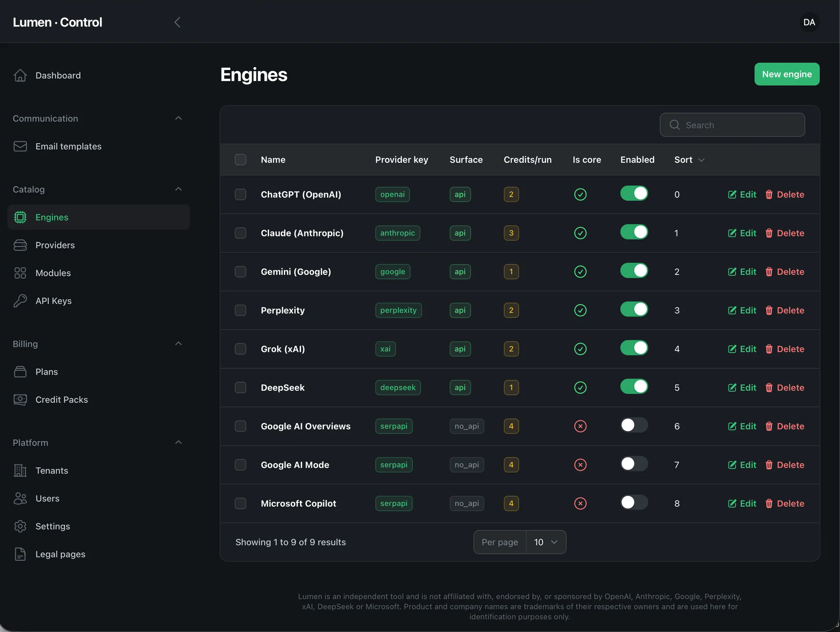Click the Credits/run badge 3 for Claude
This screenshot has width=840, height=632.
511,233
